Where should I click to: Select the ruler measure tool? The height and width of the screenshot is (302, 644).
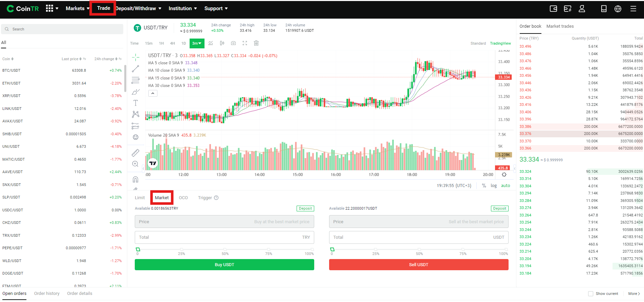click(x=135, y=153)
